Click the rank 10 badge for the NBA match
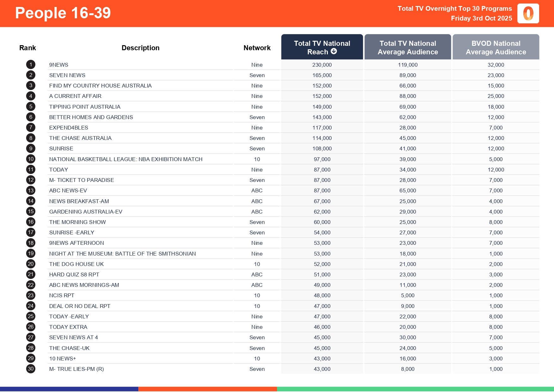 click(30, 159)
